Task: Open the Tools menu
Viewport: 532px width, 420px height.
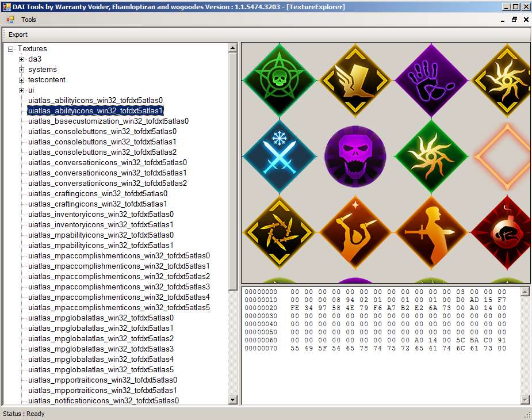Action: click(x=29, y=20)
